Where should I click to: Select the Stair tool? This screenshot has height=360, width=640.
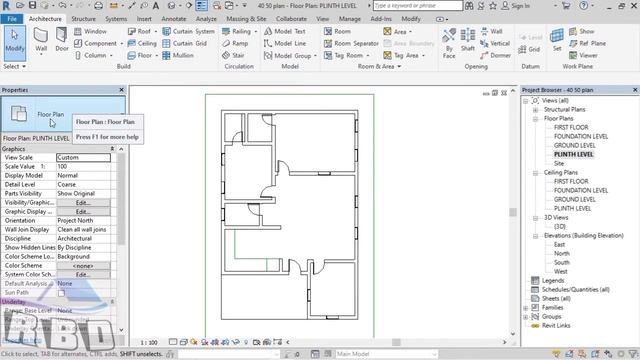click(x=233, y=55)
